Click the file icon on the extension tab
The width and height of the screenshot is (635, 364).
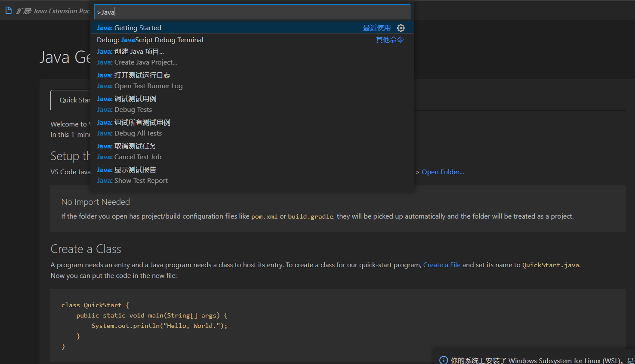(9, 10)
